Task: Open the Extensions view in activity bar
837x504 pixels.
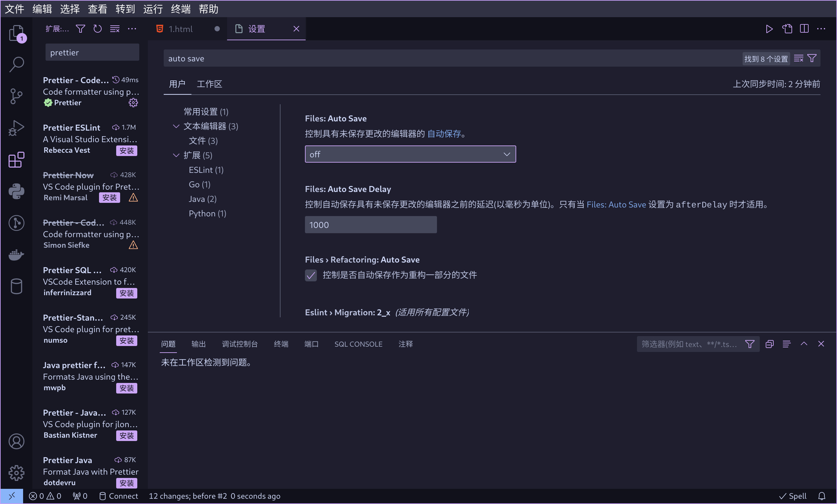Action: [16, 160]
